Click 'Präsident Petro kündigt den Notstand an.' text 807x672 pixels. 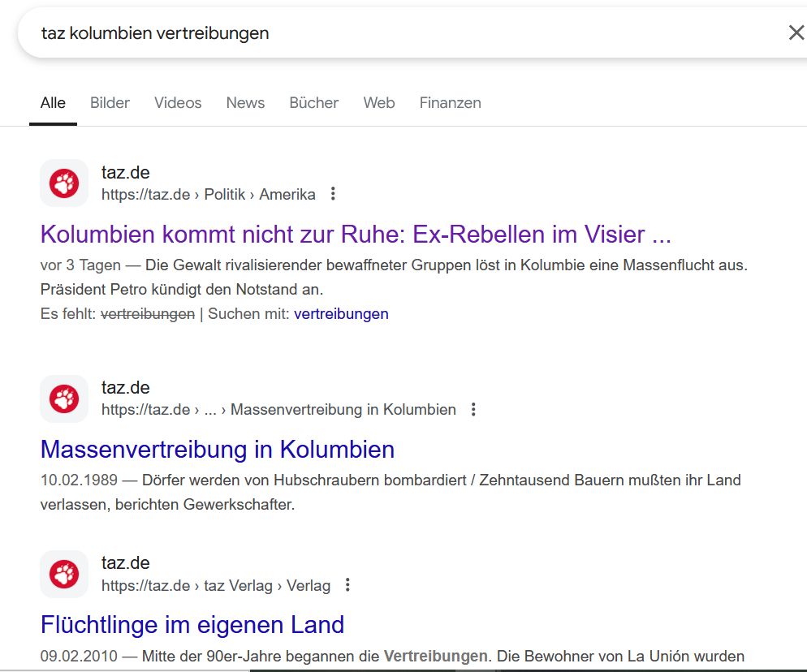(182, 289)
